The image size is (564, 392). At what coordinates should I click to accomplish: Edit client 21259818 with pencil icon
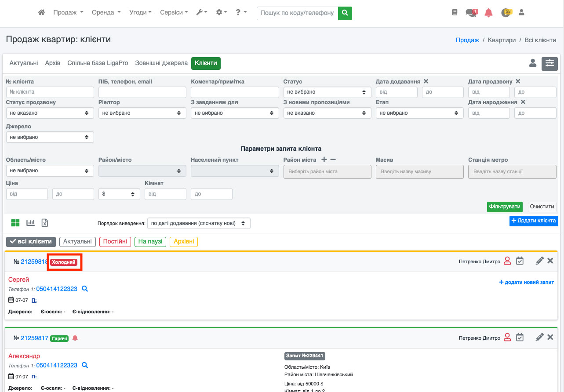click(539, 261)
